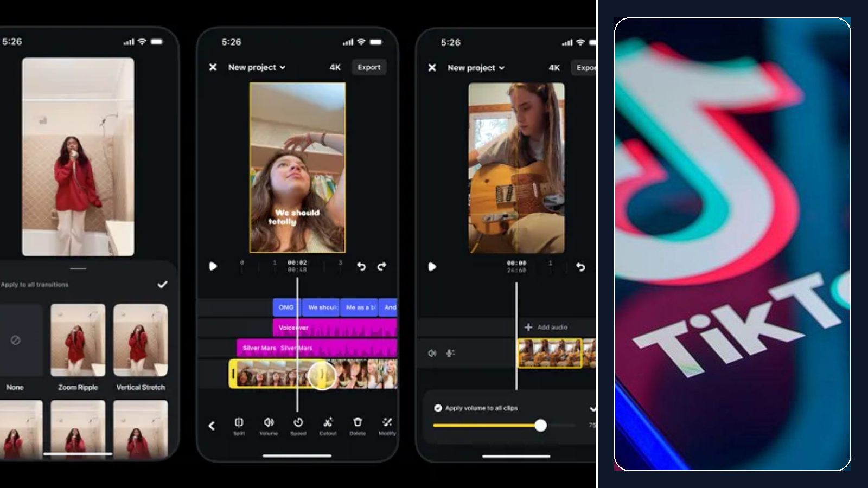Expand New project dropdown in middle phone

[257, 67]
